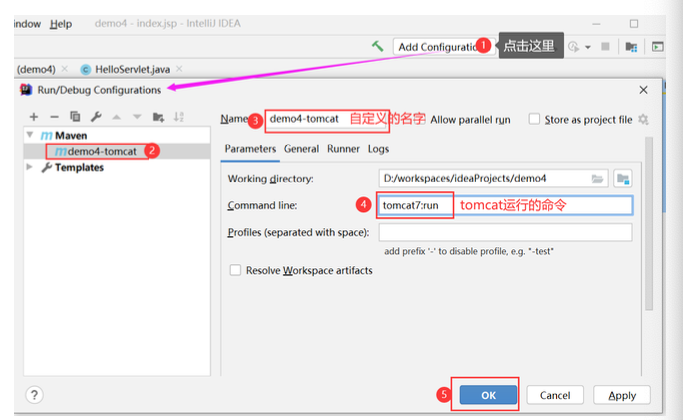
Task: Remove configuration with minus icon
Action: point(54,117)
